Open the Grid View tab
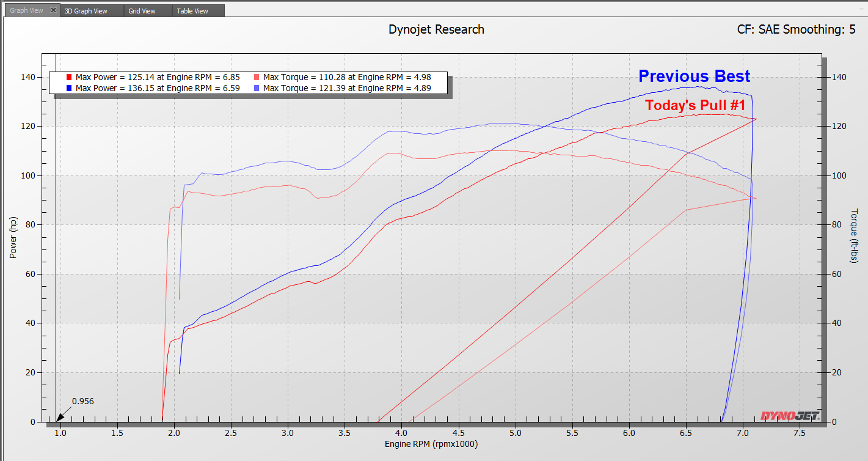This screenshot has width=868, height=461. (143, 10)
